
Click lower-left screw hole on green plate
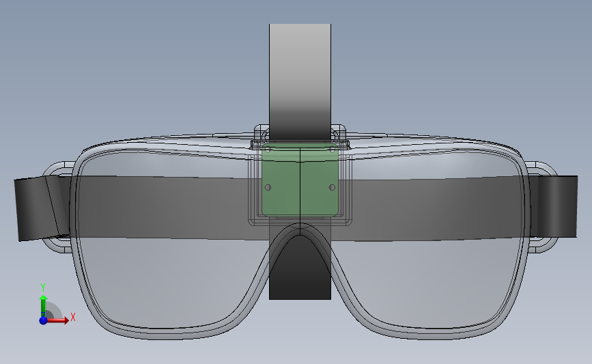point(268,187)
